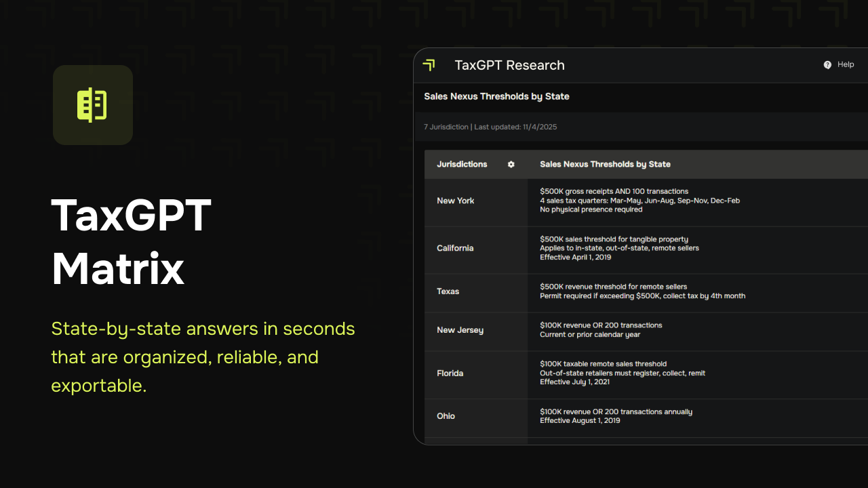Screen dimensions: 868x488
Task: Click '$500K gross receipts AND 100 transactions' text
Action: [614, 191]
